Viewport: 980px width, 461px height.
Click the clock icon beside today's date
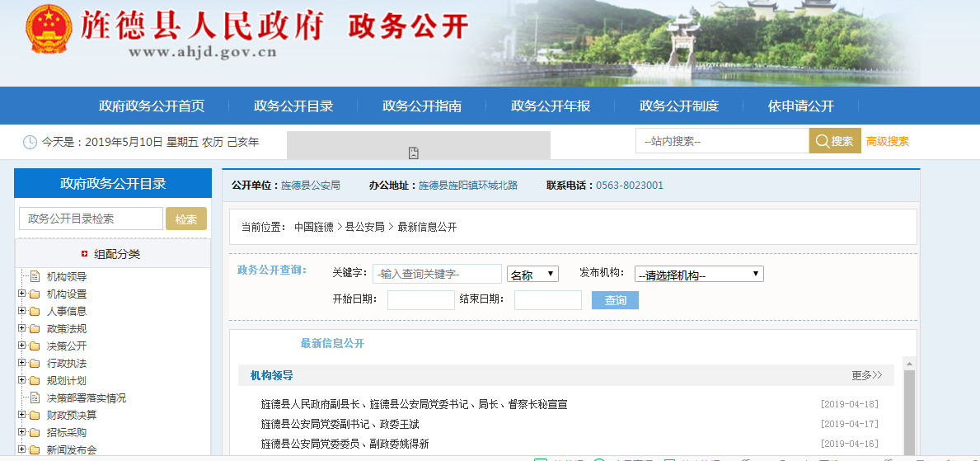coord(30,142)
